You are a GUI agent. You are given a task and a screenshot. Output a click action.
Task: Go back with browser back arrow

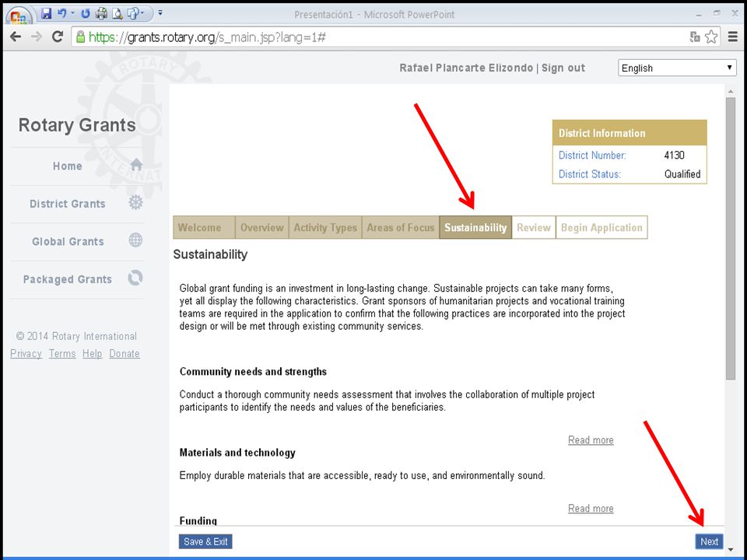click(16, 37)
